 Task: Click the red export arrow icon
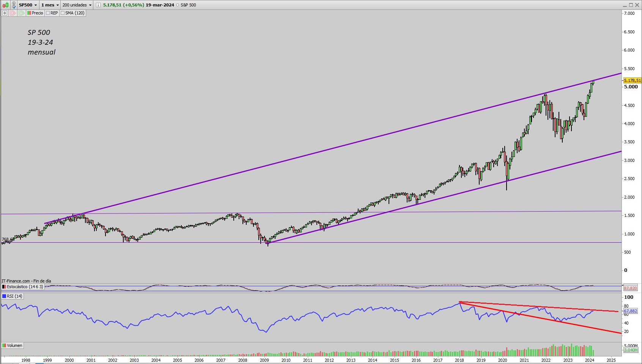point(13,13)
